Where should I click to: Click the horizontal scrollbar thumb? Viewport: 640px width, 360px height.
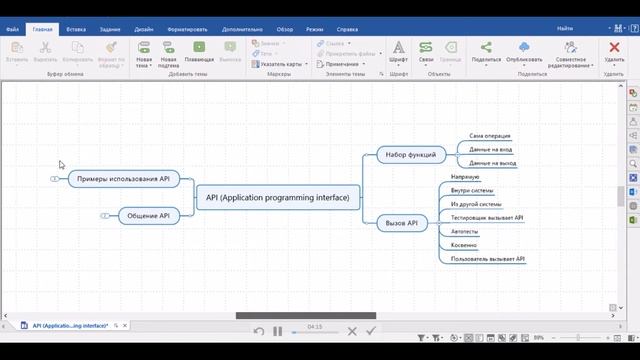pyautogui.click(x=306, y=316)
